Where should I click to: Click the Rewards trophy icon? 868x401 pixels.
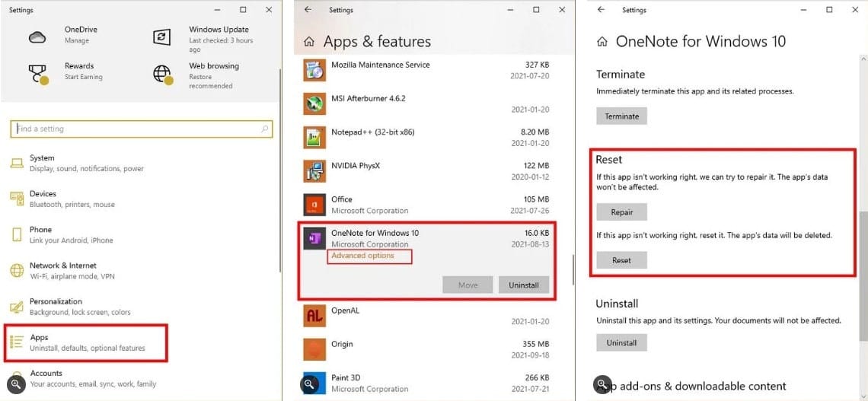point(37,74)
